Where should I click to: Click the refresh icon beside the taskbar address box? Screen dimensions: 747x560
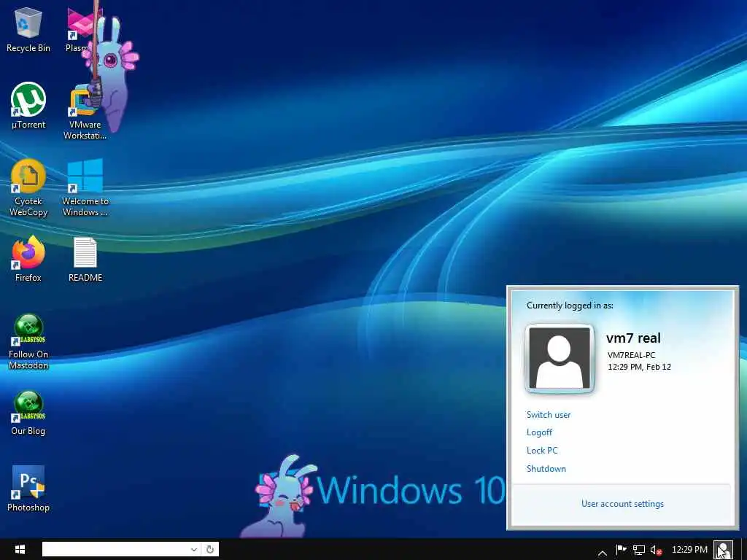[x=210, y=549]
